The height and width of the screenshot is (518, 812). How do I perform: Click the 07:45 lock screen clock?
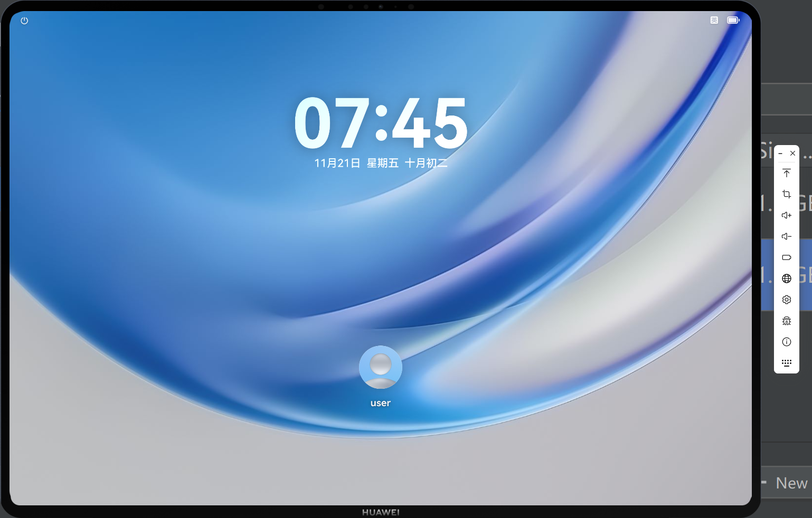pos(381,123)
